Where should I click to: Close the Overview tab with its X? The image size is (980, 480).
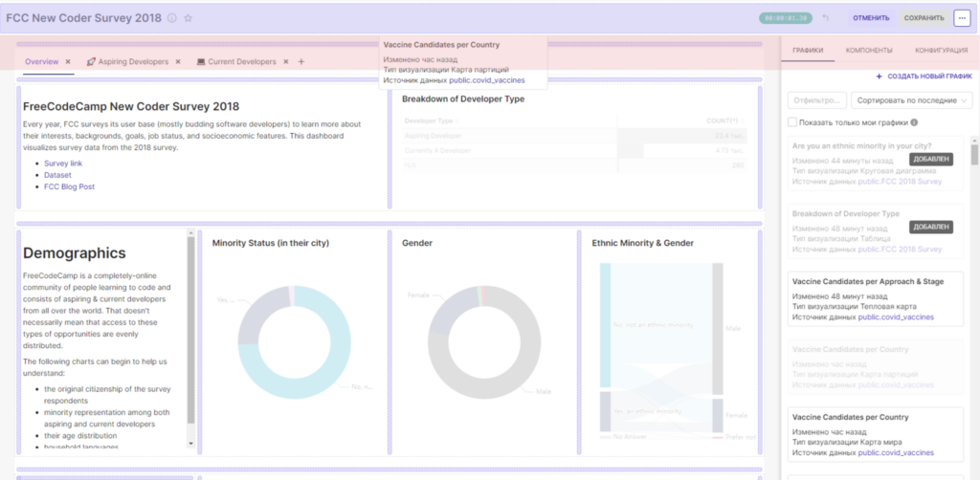[68, 62]
